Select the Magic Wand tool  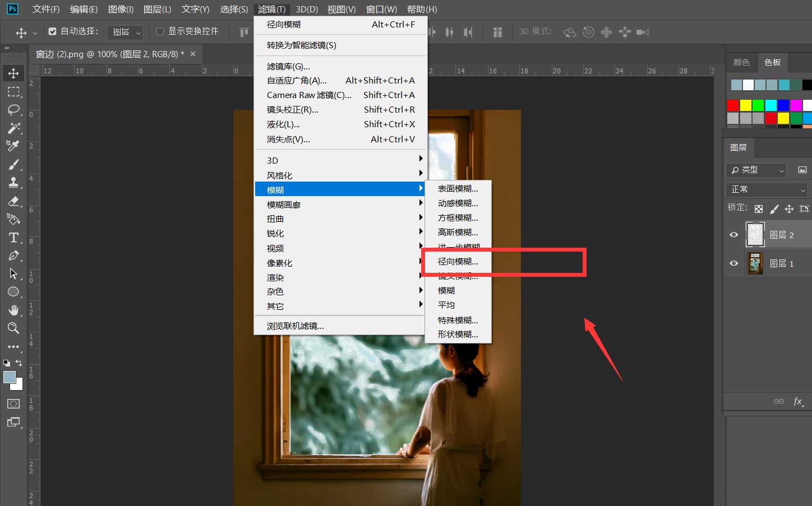13,128
